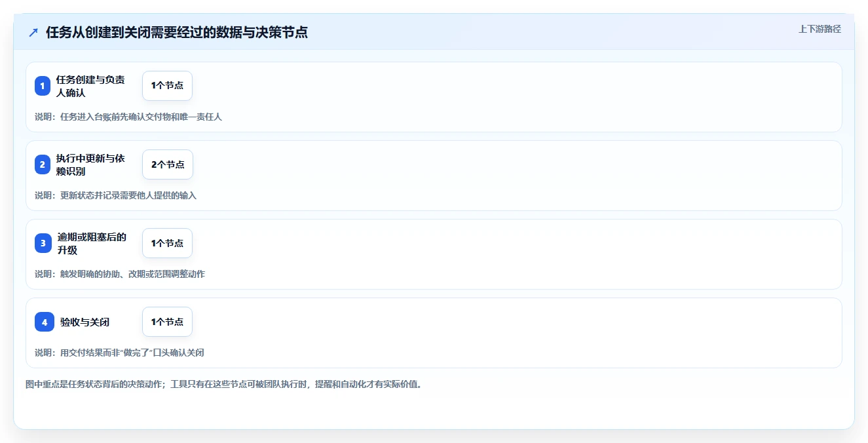Click the 1个节点 chip next to 任务创建与负责人确认
This screenshot has height=443, width=868.
[167, 86]
